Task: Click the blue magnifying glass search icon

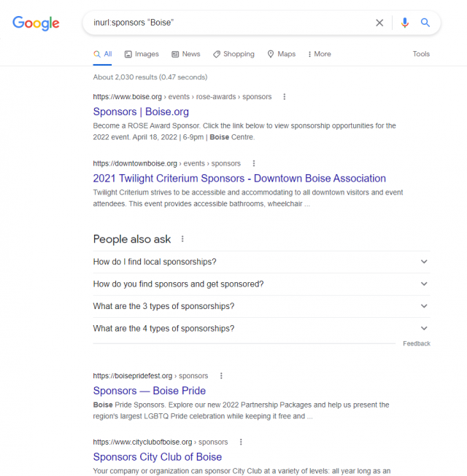Action: coord(425,23)
